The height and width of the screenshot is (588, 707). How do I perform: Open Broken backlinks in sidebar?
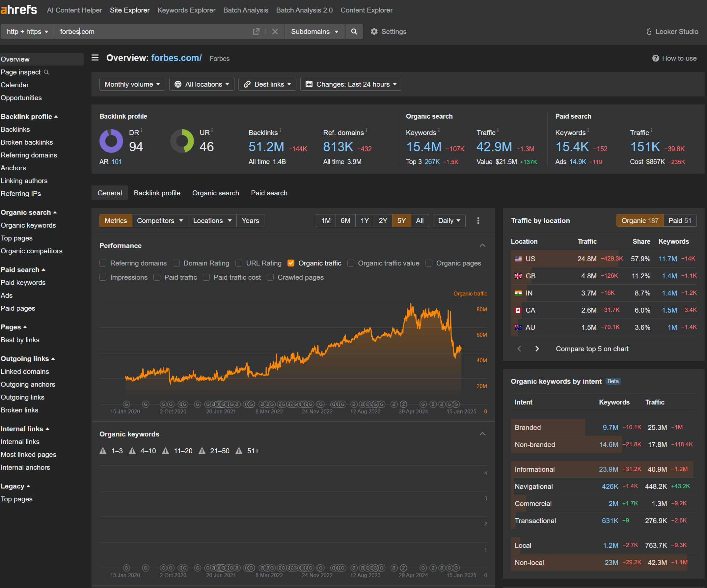point(27,142)
